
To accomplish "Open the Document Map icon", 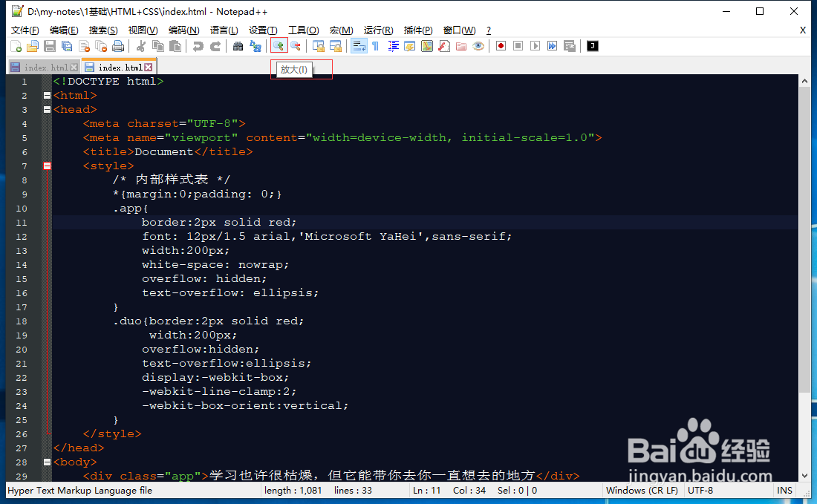I will pos(427,46).
